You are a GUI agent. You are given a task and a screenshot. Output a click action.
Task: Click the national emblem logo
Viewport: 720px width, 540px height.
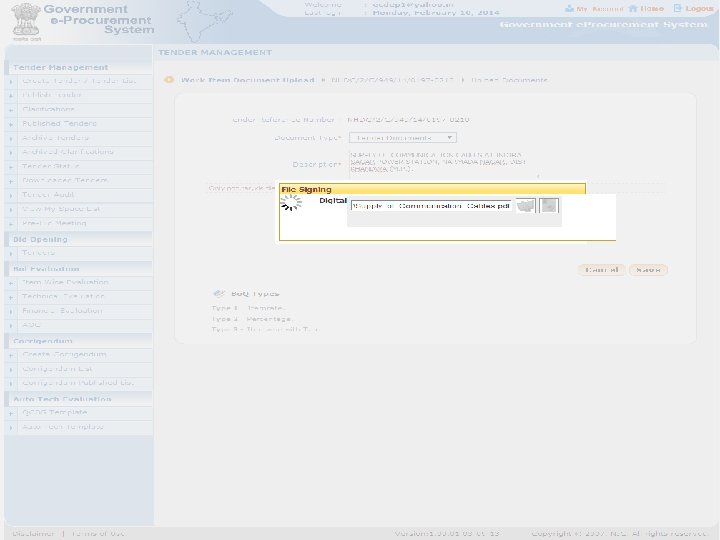click(x=26, y=21)
